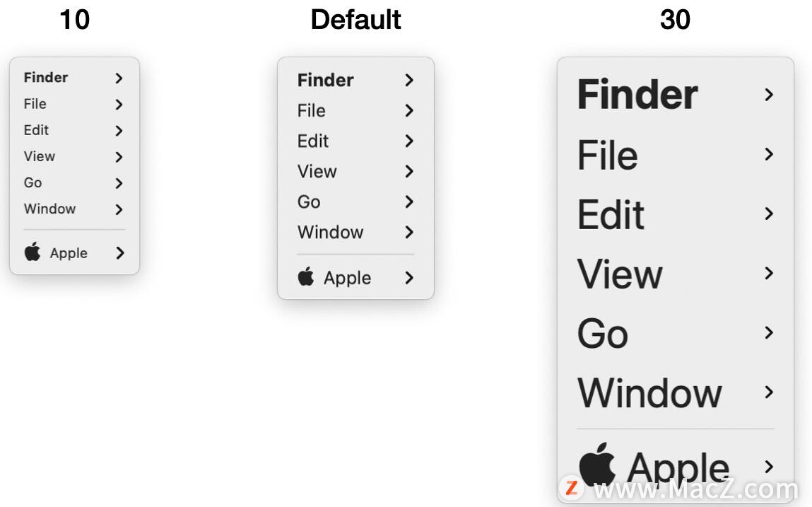Choose Go in the small size-10 menu
Screen dimensions: 812x507
[33, 182]
